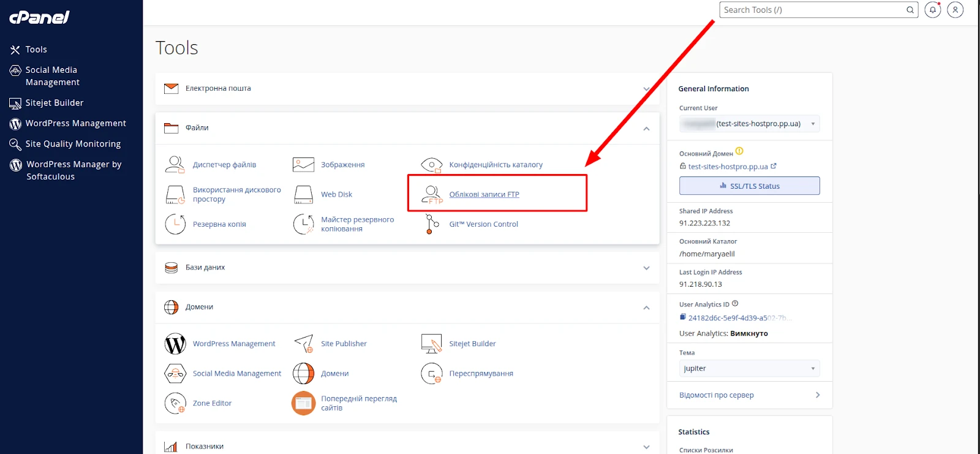980x454 pixels.
Task: Open Site Quality Monitoring sidebar item
Action: (x=72, y=144)
